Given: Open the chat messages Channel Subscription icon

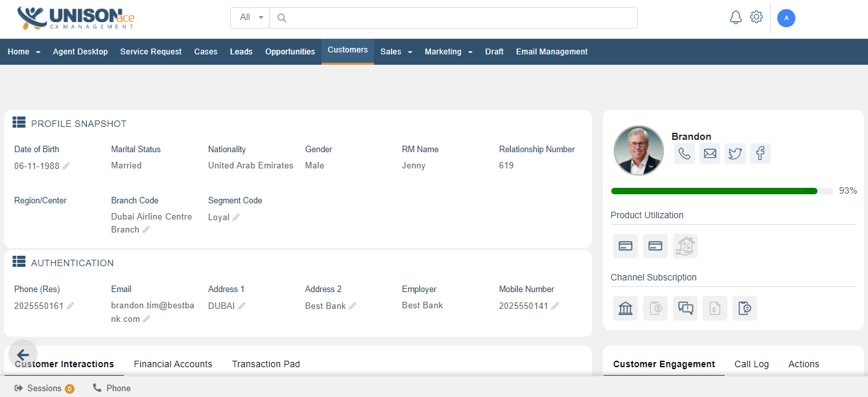Looking at the screenshot, I should 685,308.
